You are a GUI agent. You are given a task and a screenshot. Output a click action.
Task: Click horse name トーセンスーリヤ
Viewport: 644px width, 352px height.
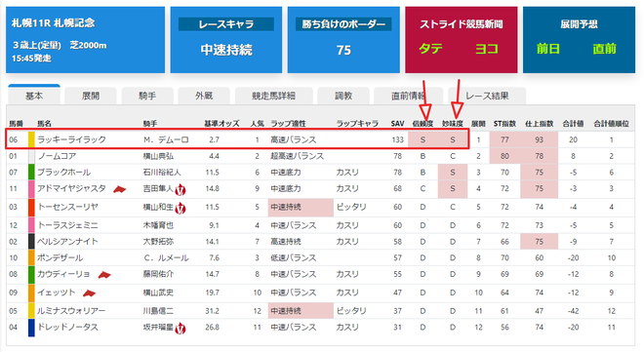(67, 207)
